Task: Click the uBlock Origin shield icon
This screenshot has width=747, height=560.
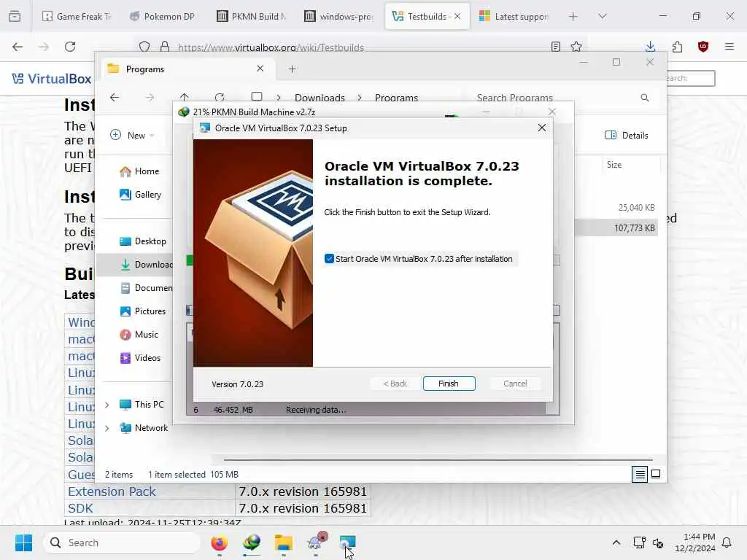Action: [703, 47]
